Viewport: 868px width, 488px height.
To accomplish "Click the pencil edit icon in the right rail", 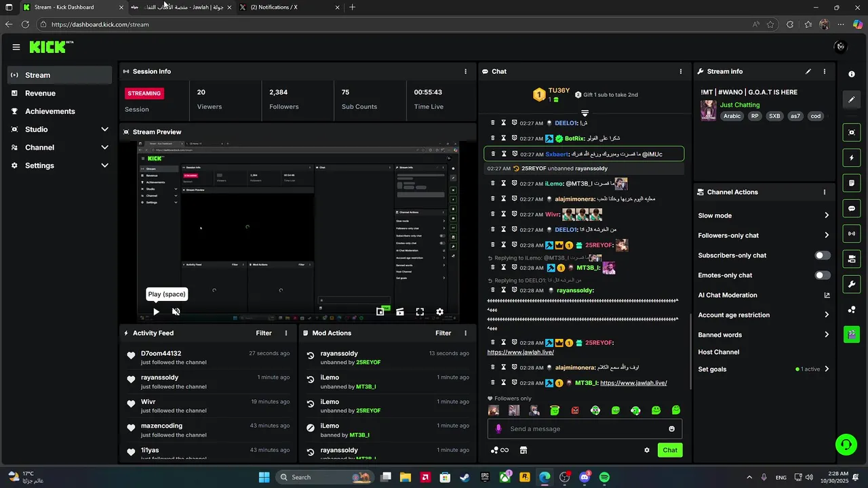I will tap(852, 100).
